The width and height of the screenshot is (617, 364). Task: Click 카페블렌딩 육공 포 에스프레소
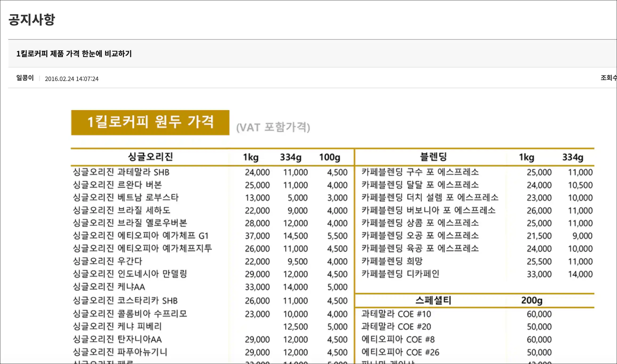point(420,248)
